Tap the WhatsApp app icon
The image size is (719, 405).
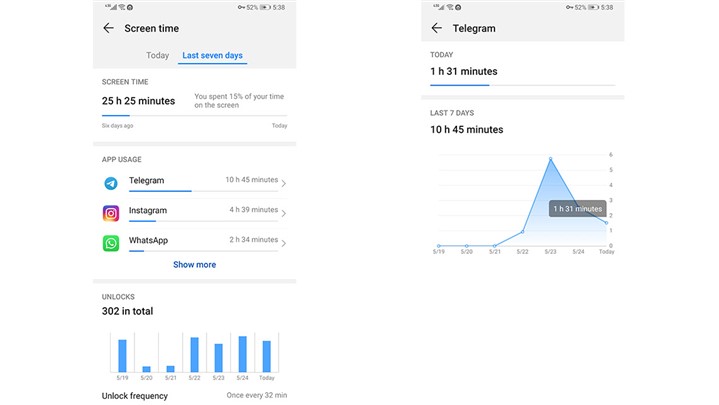tap(110, 243)
